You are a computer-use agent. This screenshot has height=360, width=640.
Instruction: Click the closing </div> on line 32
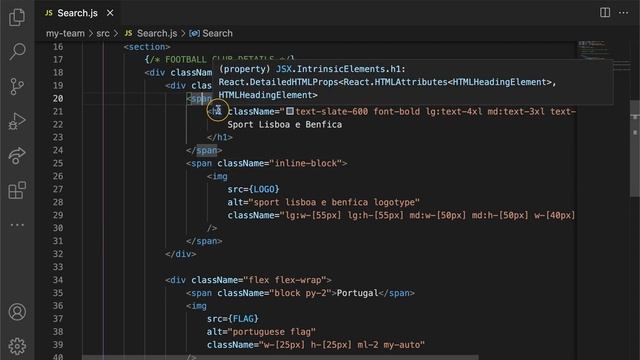(x=181, y=254)
